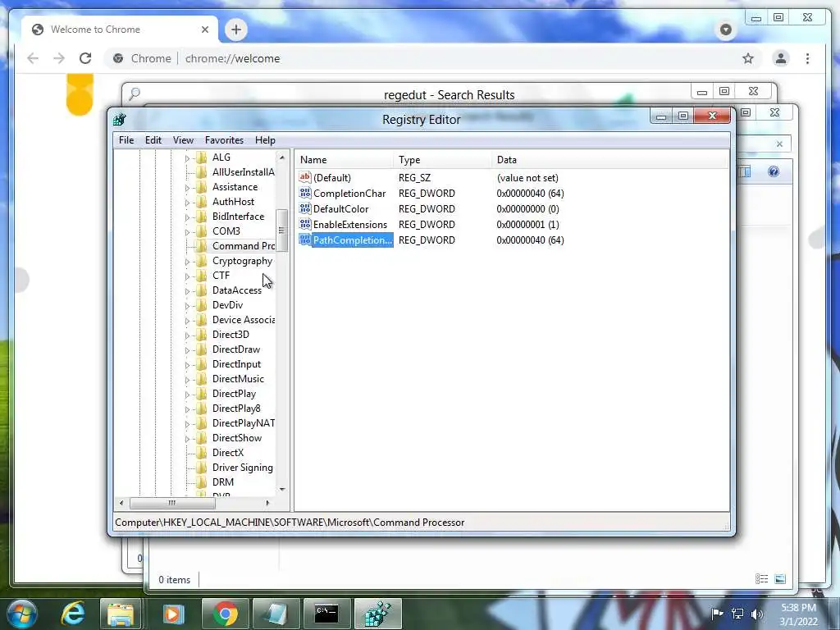The width and height of the screenshot is (840, 630).
Task: Select the Driver Signing key in tree
Action: click(x=243, y=467)
